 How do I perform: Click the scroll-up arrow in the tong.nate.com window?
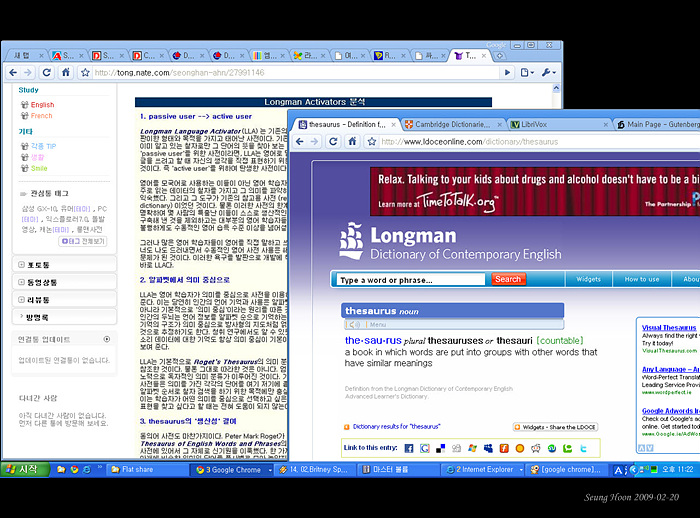pyautogui.click(x=556, y=88)
